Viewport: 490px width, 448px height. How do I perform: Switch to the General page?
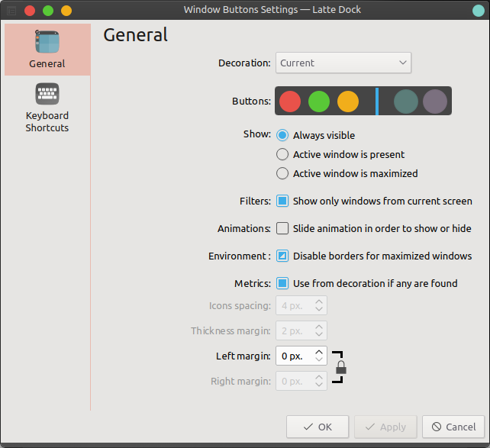[x=47, y=50]
